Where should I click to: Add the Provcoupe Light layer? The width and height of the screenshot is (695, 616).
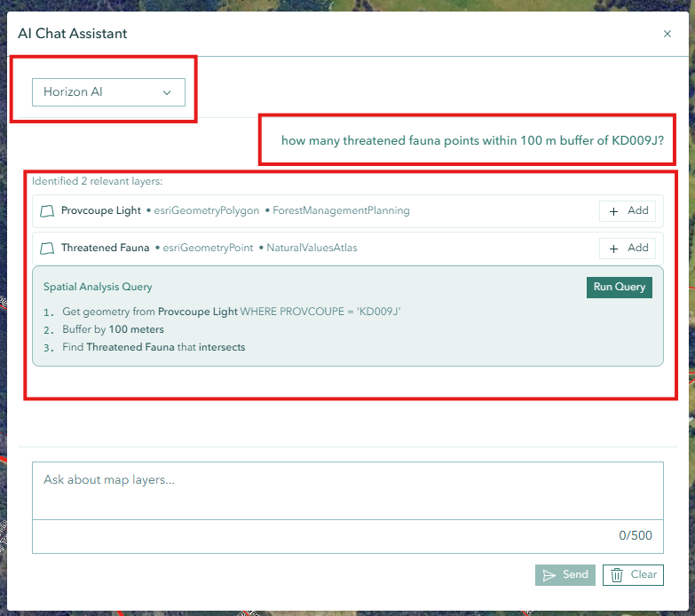(x=628, y=211)
